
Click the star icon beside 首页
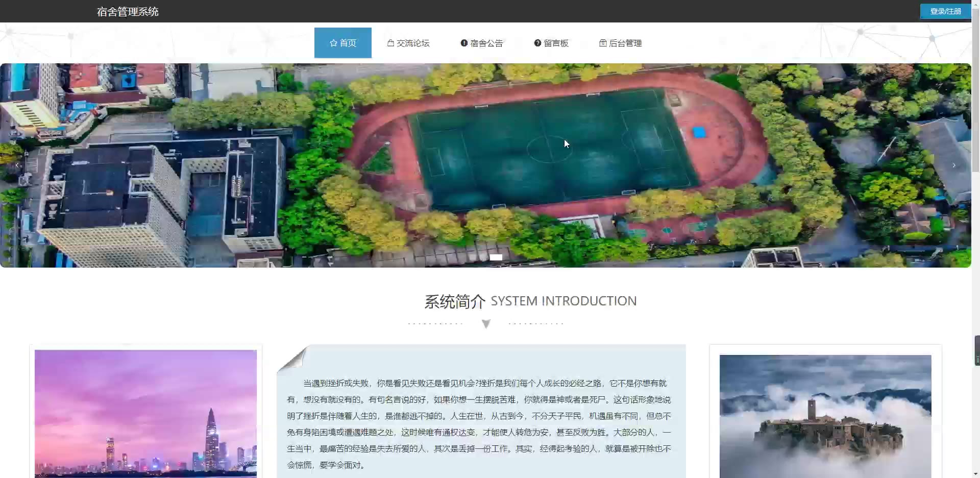(x=333, y=43)
